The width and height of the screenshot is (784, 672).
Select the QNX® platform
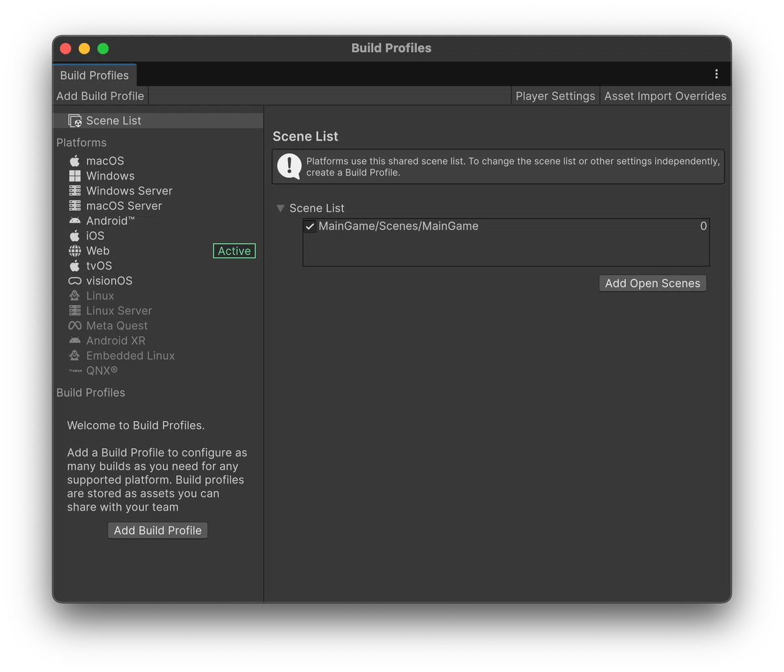coord(158,371)
